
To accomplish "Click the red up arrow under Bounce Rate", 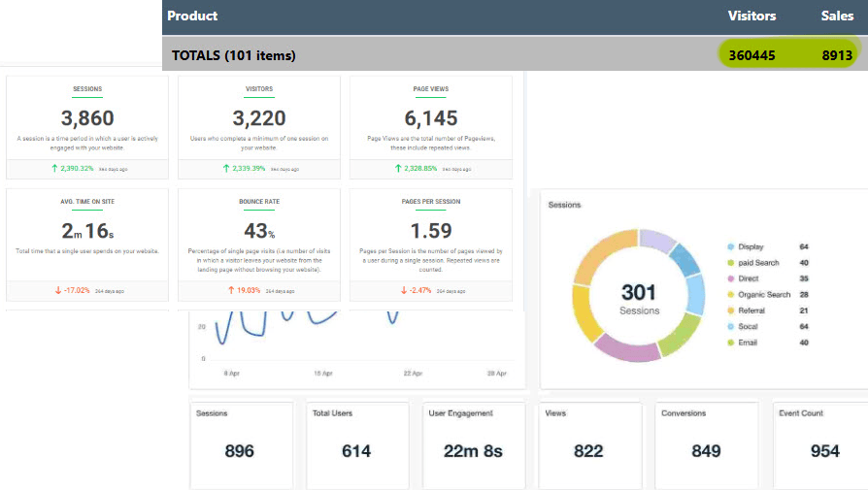I will (233, 289).
